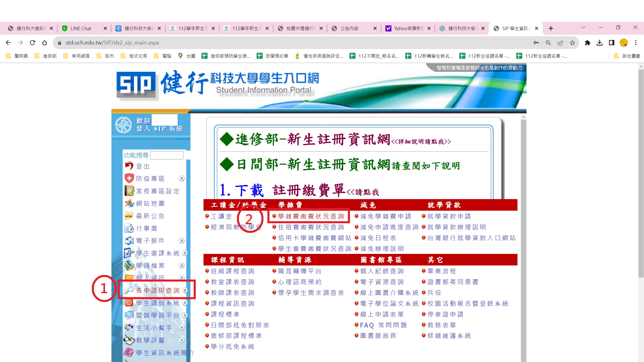Click the red logout arrow icon

tap(129, 166)
